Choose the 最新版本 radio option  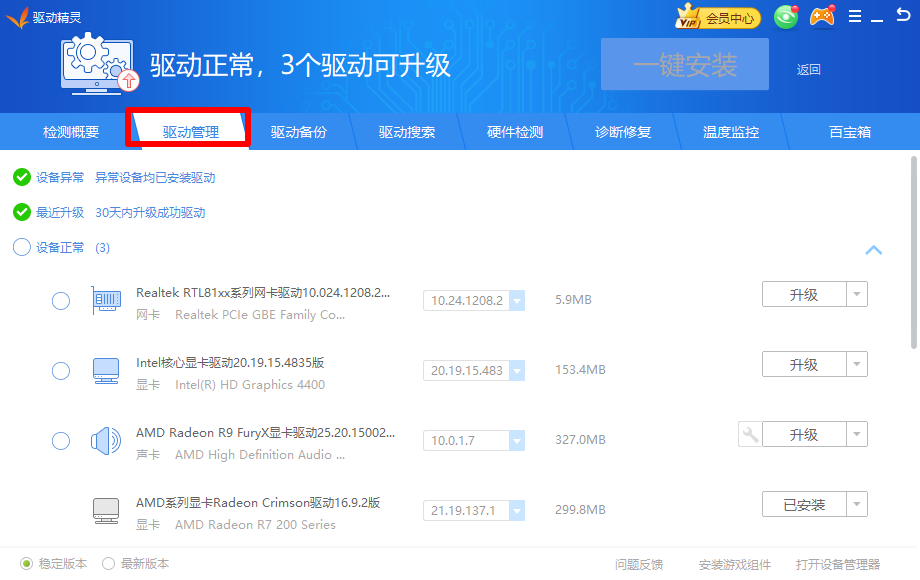point(109,563)
